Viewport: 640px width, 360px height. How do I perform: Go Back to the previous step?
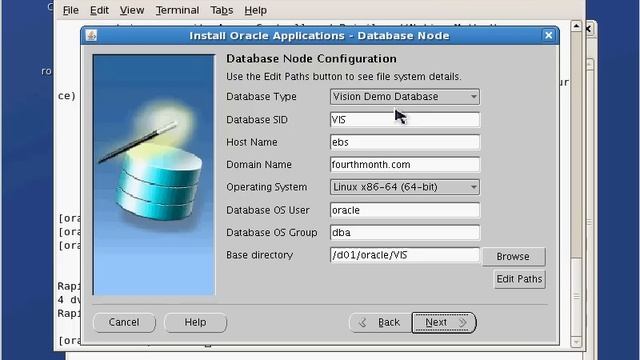click(380, 322)
